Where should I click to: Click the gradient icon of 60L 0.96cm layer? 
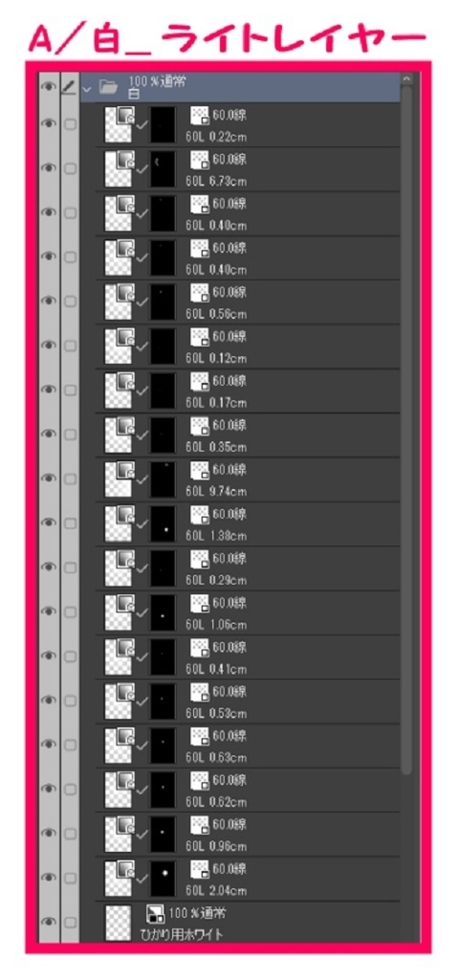tap(125, 826)
